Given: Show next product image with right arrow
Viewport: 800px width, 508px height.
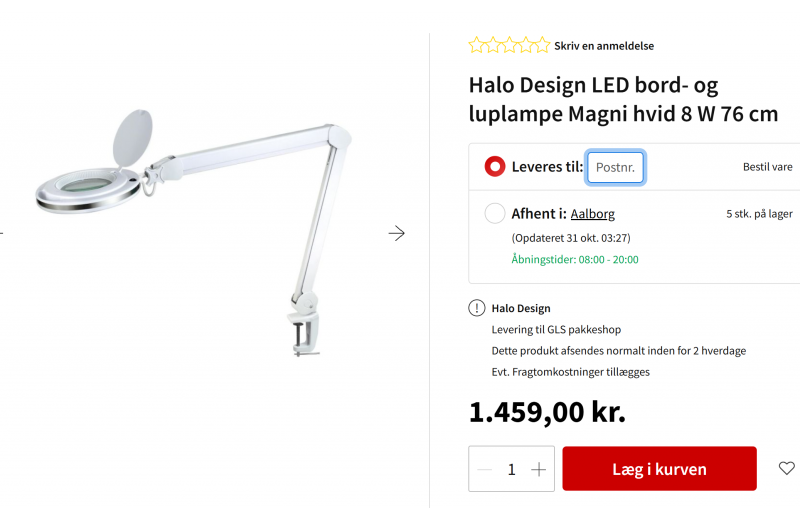Looking at the screenshot, I should click(396, 233).
